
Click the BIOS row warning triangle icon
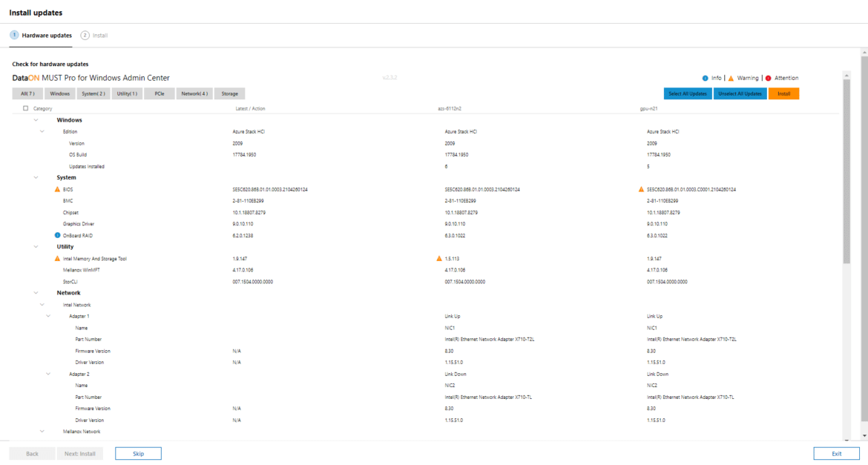tap(57, 189)
